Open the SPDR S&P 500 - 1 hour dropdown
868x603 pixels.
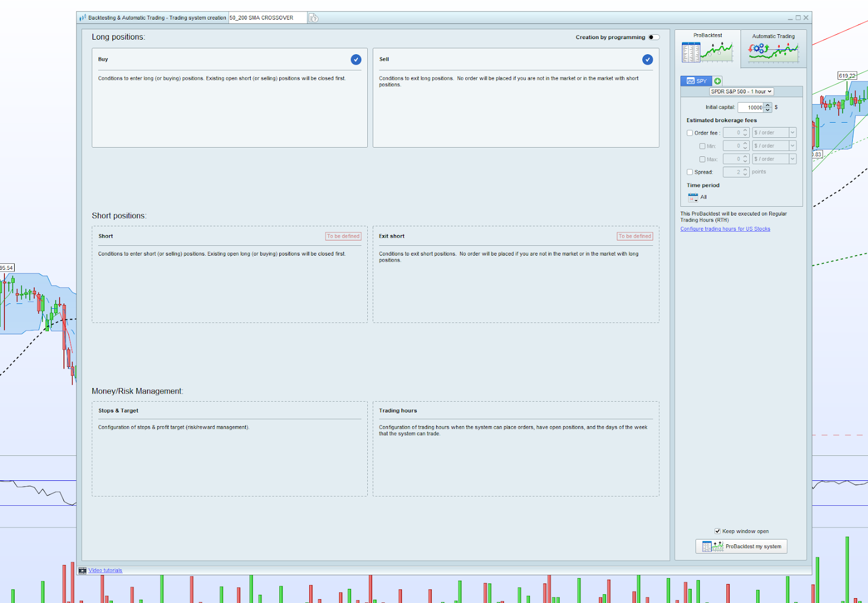(742, 92)
